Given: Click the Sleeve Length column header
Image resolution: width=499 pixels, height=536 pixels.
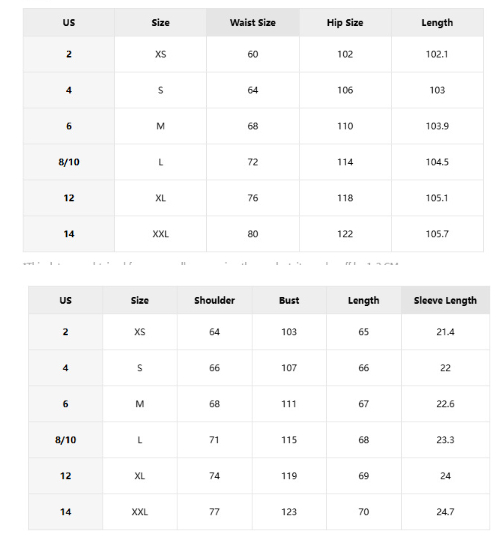Looking at the screenshot, I should (x=445, y=300).
